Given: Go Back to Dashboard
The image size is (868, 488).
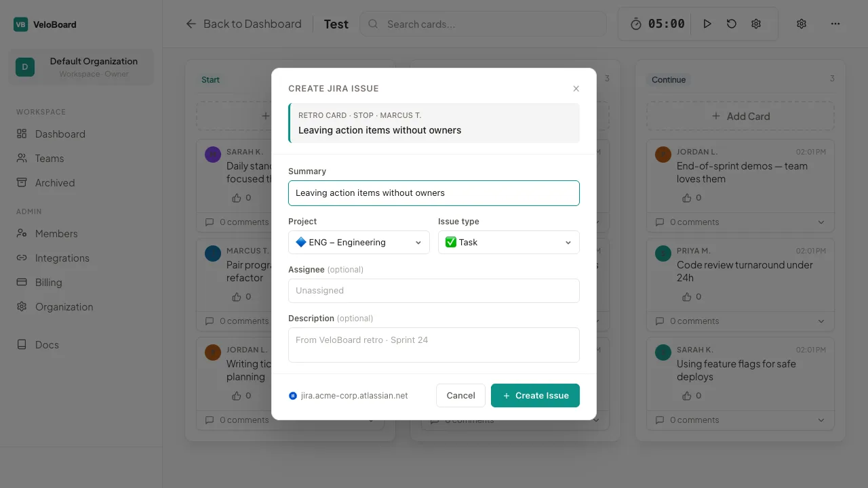Looking at the screenshot, I should (x=243, y=24).
